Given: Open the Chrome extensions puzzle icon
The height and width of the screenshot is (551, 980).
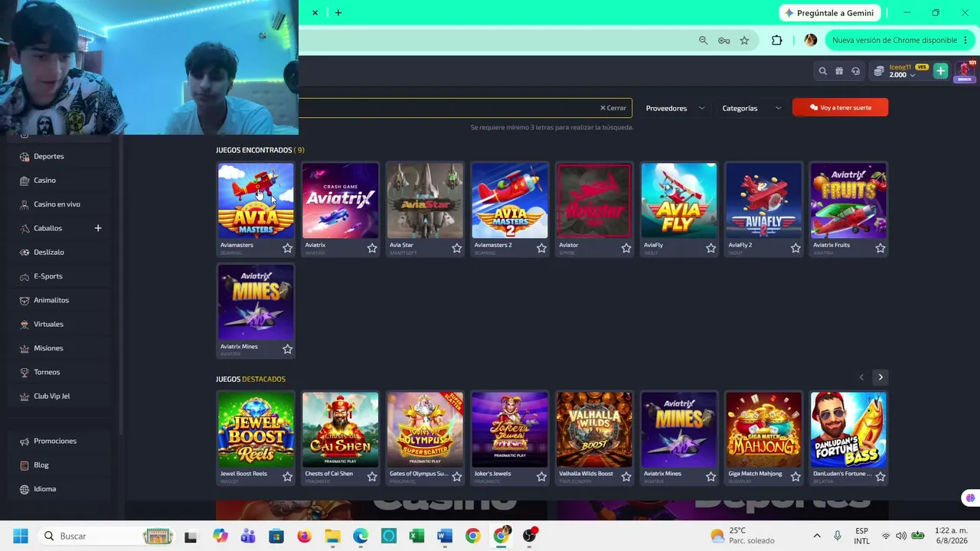Looking at the screenshot, I should 777,41.
